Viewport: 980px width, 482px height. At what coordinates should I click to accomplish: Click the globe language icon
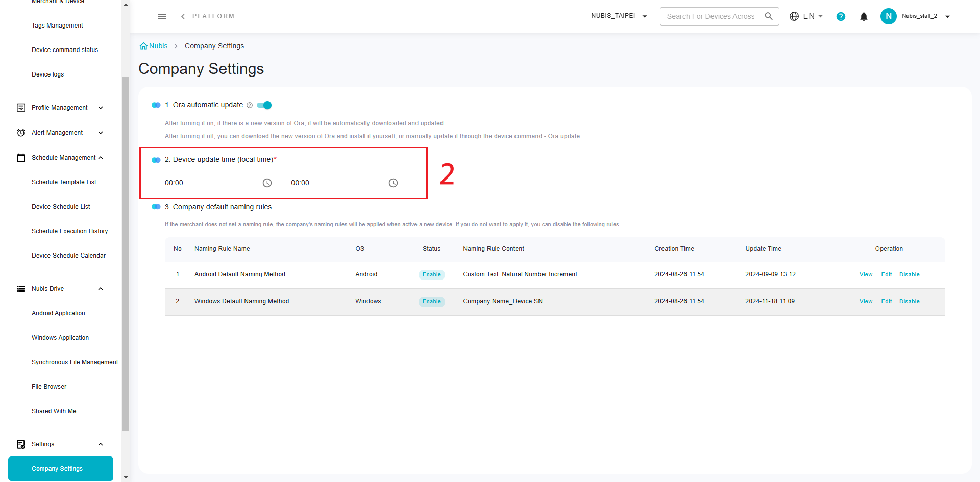coord(794,16)
